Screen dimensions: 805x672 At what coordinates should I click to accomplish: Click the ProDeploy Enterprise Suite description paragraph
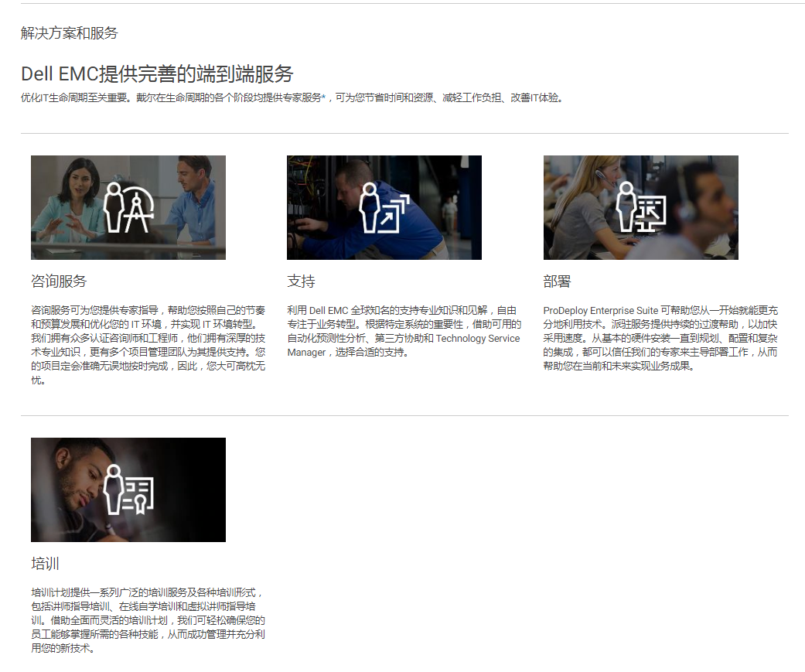660,338
